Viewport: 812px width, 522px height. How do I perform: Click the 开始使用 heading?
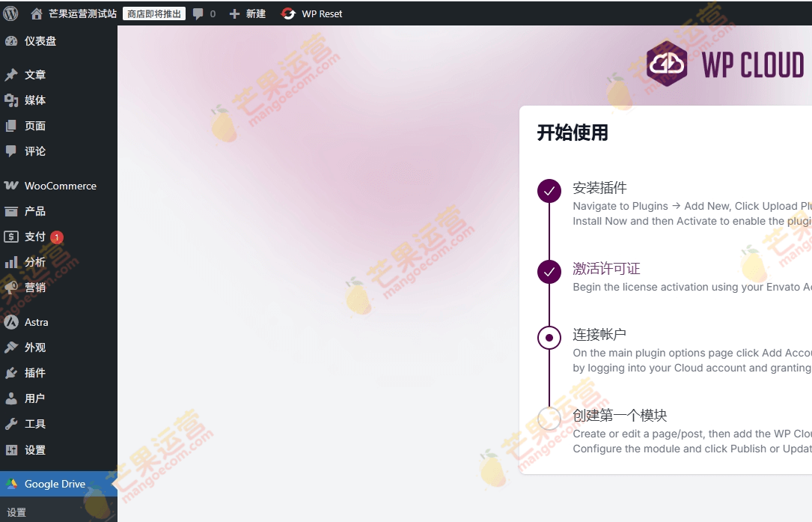[573, 133]
